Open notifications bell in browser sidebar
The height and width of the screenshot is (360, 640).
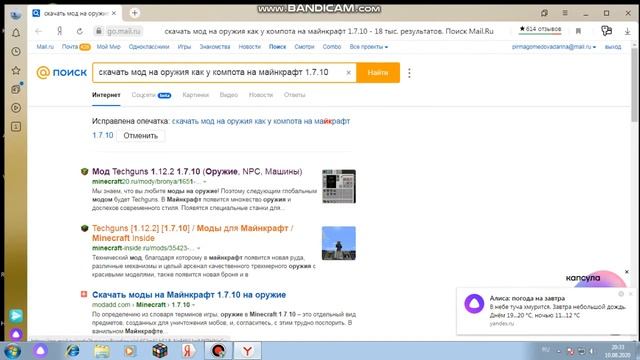tap(16, 33)
